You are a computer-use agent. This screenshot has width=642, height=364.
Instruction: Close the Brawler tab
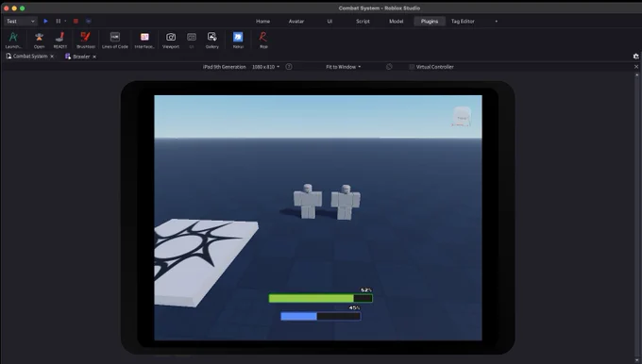click(94, 57)
